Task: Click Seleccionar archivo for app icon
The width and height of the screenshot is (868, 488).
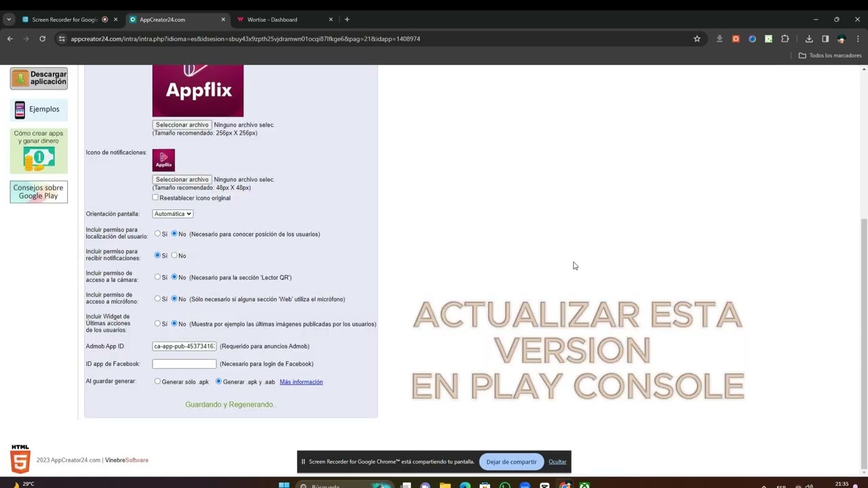Action: 182,125
